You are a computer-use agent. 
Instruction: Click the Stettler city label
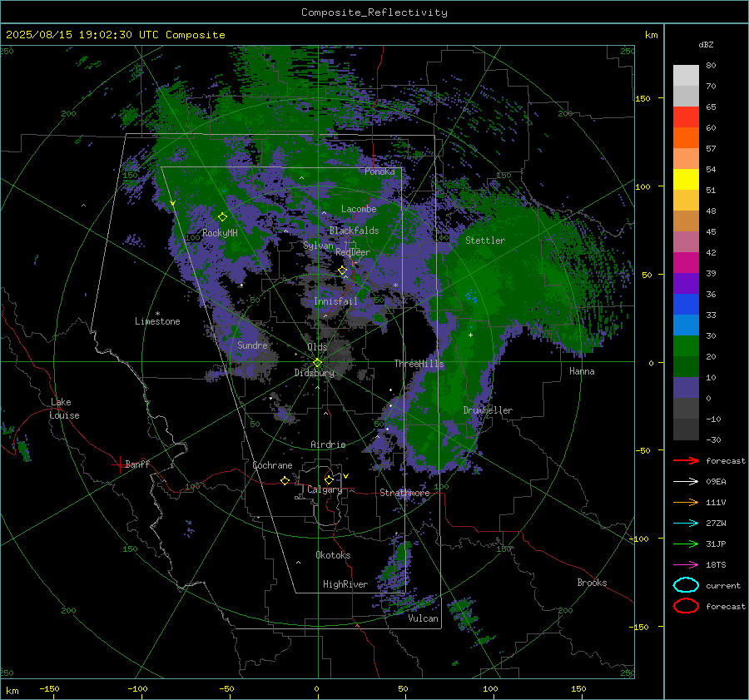pos(485,241)
